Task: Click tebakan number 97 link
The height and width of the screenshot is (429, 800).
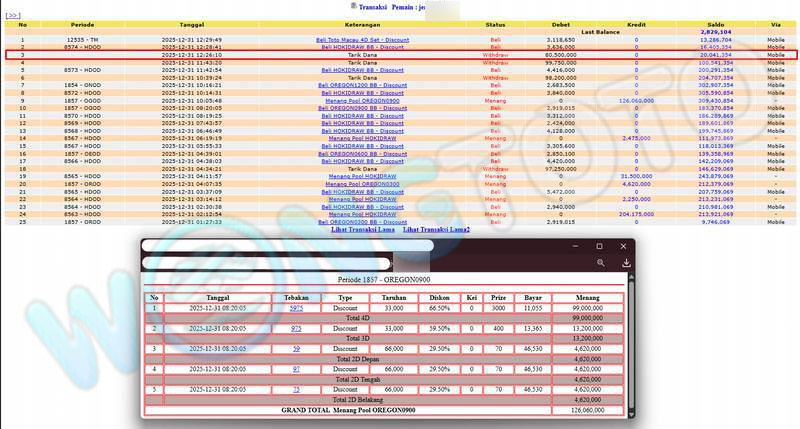Action: click(x=296, y=369)
